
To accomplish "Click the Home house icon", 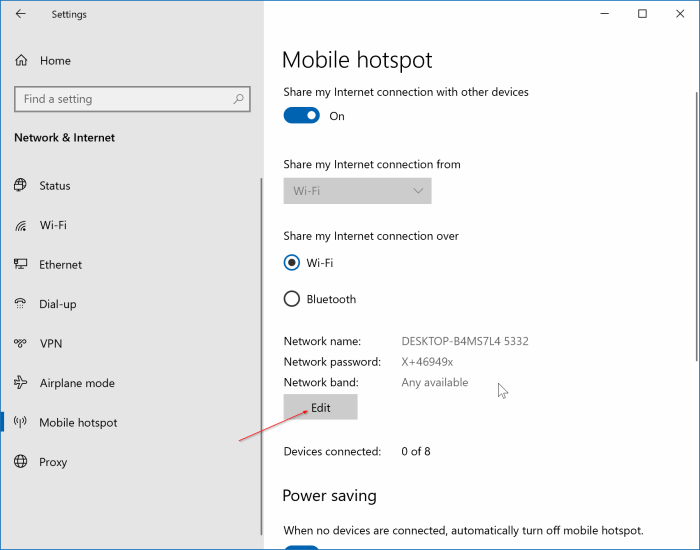I will [21, 60].
